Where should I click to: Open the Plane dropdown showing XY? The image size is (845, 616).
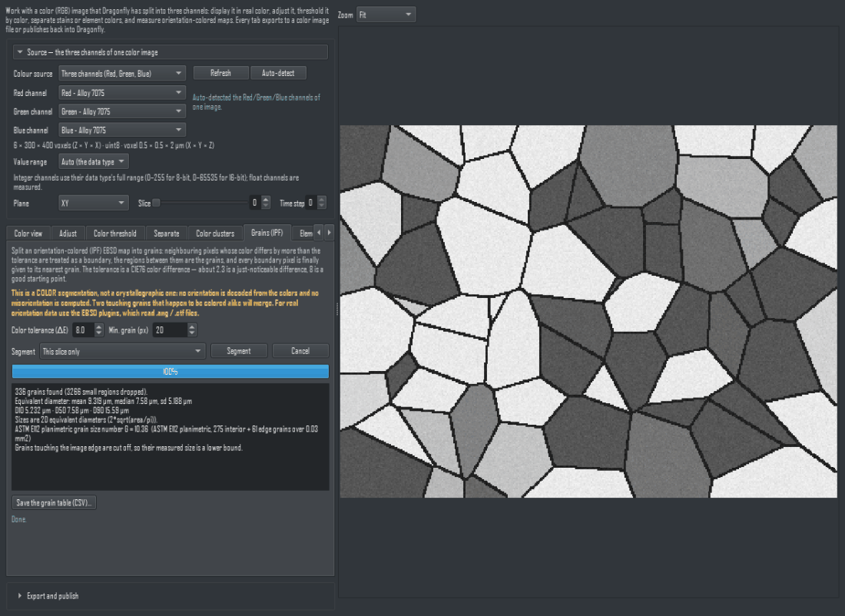(x=93, y=204)
